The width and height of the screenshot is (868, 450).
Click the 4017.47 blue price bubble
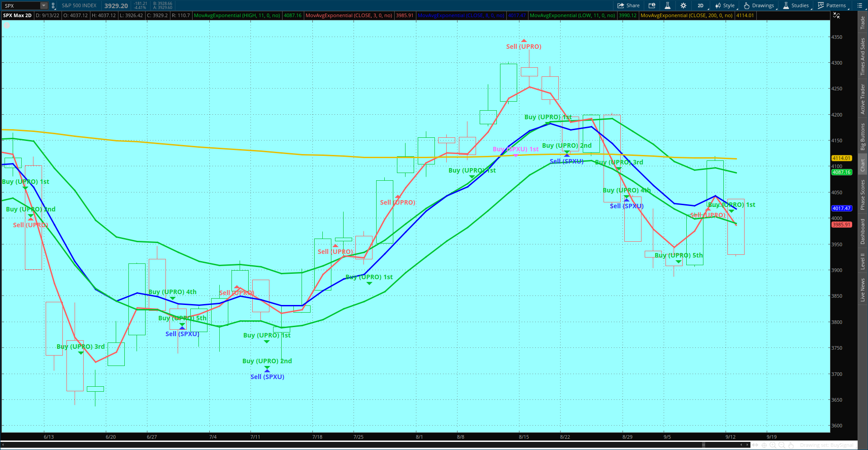(x=841, y=208)
